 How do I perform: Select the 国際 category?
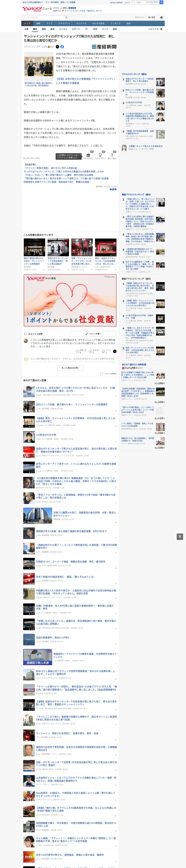tap(44, 29)
